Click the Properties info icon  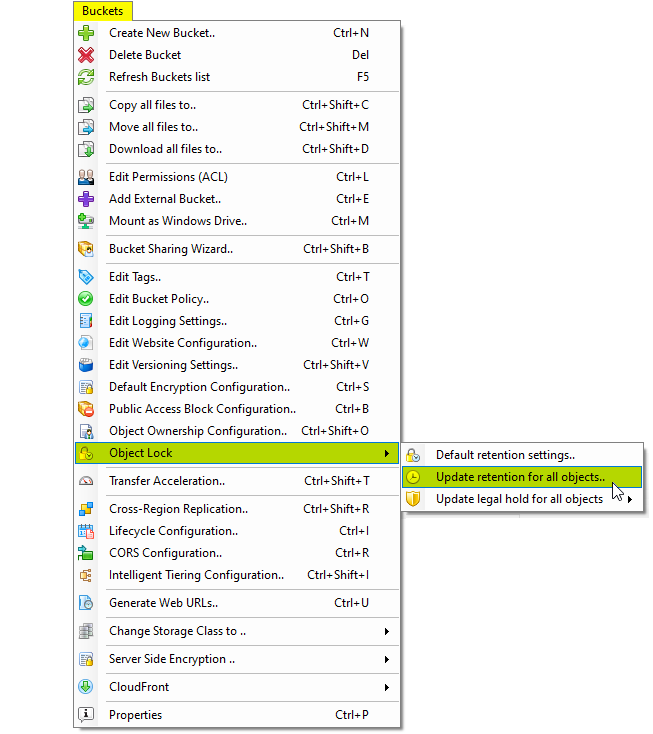click(x=86, y=715)
